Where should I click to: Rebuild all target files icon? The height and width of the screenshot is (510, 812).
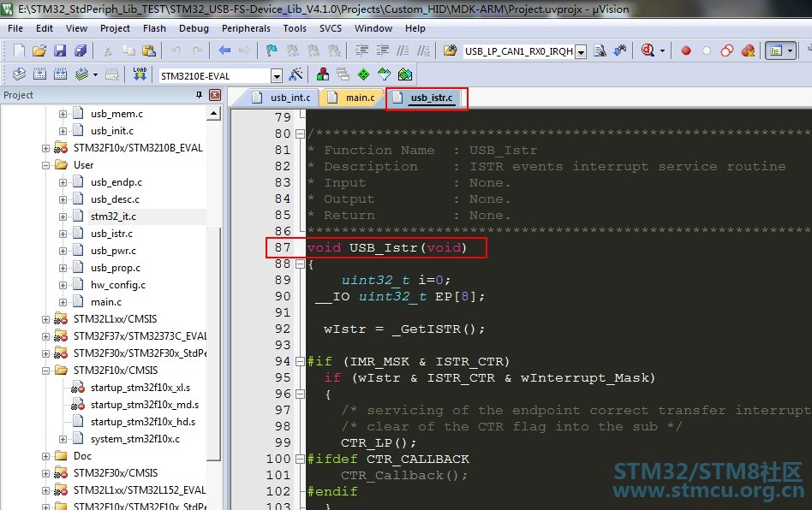coord(60,74)
